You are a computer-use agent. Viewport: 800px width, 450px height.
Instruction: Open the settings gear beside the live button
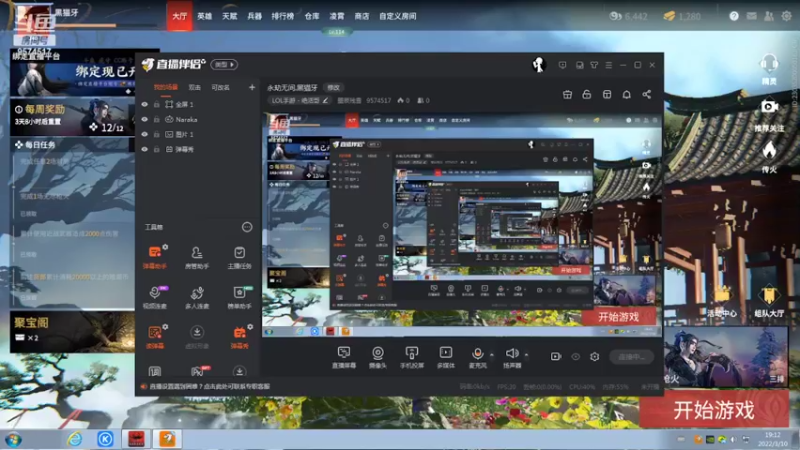coord(594,357)
